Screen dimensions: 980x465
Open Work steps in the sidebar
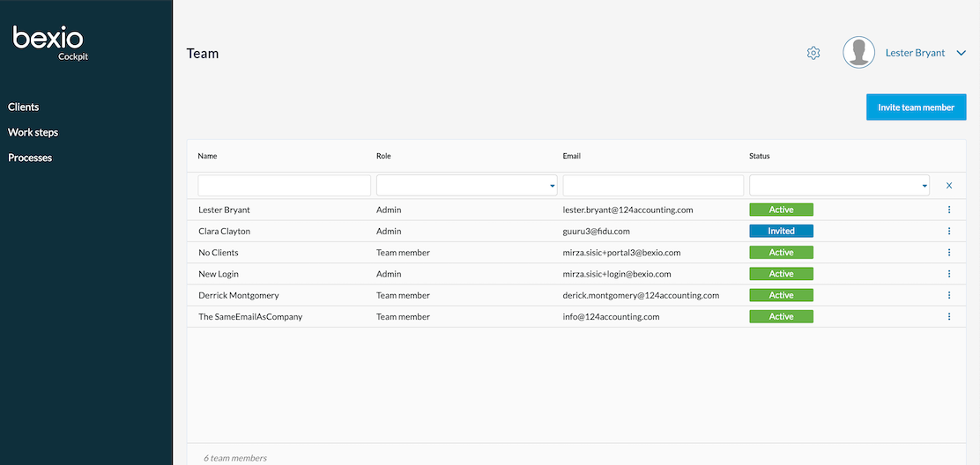pyautogui.click(x=33, y=132)
